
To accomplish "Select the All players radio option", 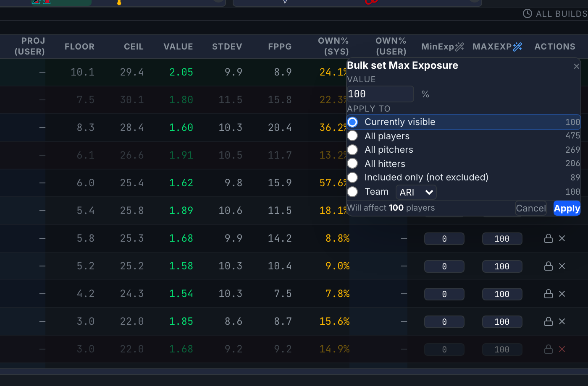I will pos(352,136).
